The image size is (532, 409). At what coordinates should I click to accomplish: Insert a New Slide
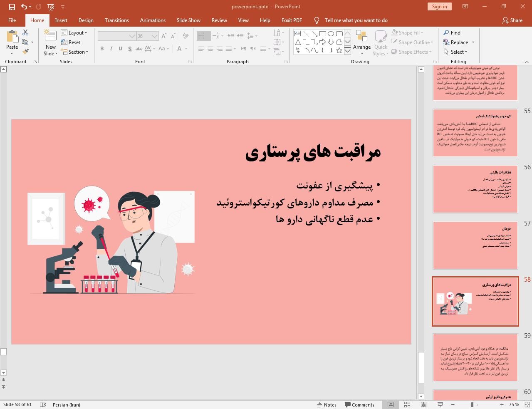[x=51, y=43]
